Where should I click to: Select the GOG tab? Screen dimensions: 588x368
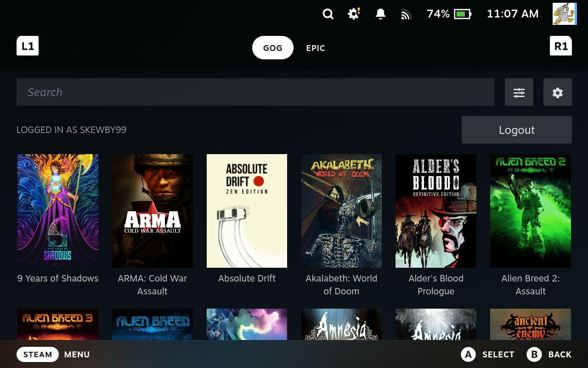(x=272, y=47)
